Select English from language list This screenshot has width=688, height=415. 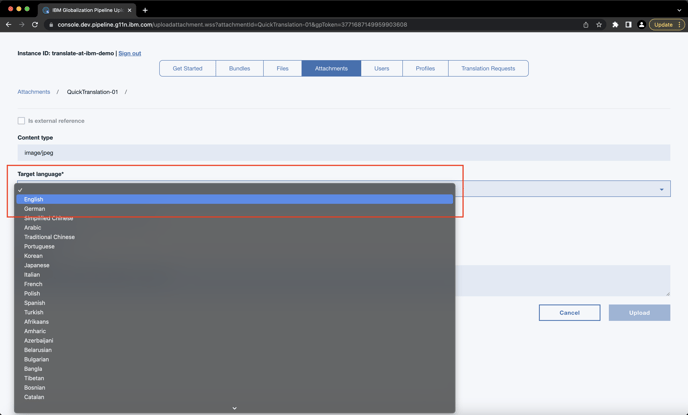tap(235, 199)
